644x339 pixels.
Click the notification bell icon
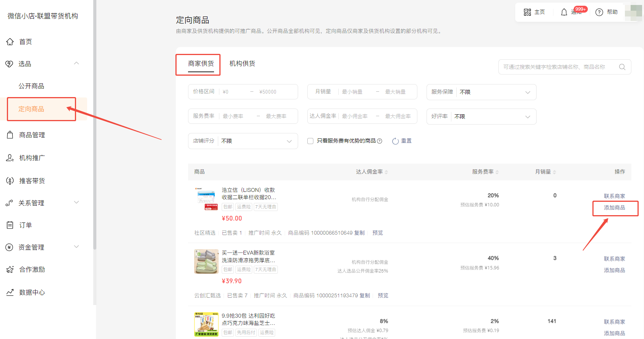pyautogui.click(x=564, y=12)
